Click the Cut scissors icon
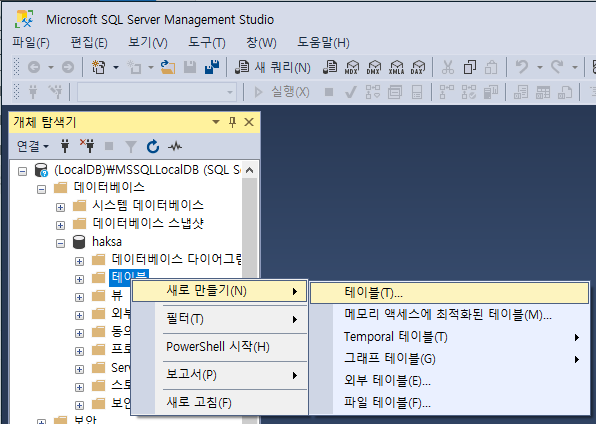This screenshot has height=424, width=596. pos(448,67)
